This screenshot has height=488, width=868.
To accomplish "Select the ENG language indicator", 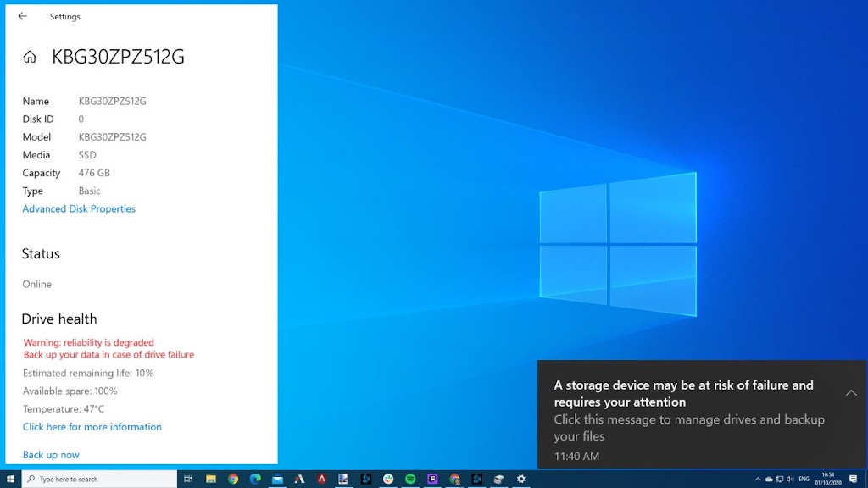I will click(803, 479).
